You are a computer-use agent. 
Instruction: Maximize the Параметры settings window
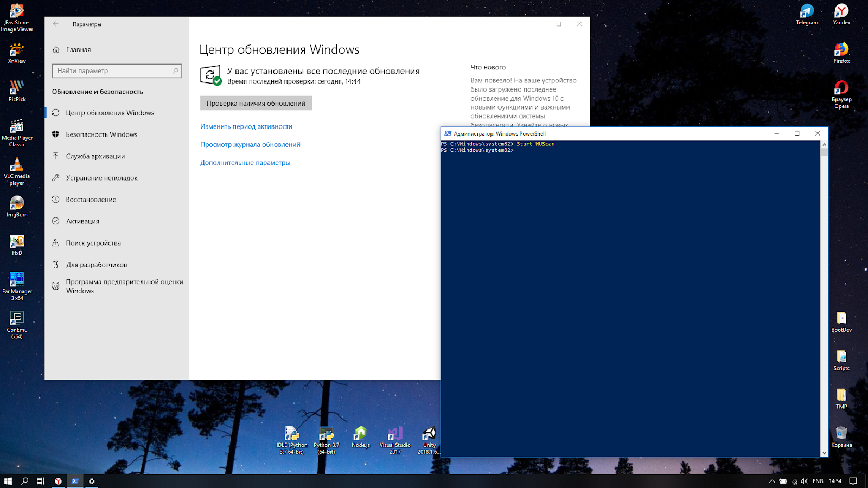tap(559, 24)
